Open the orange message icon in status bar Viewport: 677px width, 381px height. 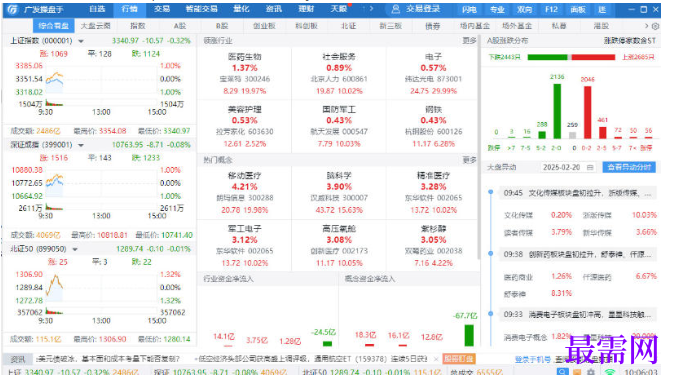(577, 372)
